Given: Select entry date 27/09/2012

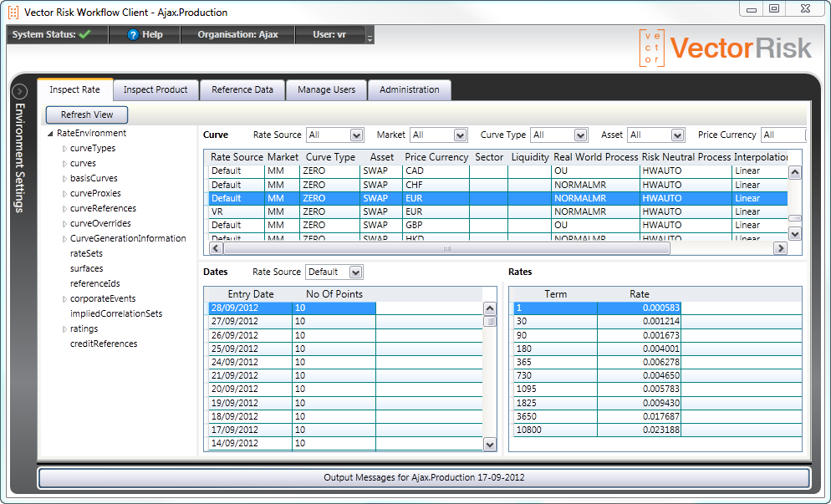Looking at the screenshot, I should pyautogui.click(x=345, y=321).
